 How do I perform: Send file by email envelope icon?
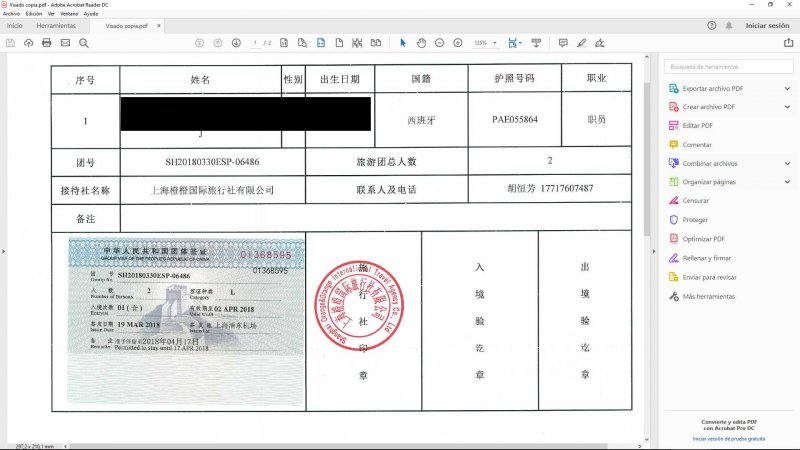[65, 43]
